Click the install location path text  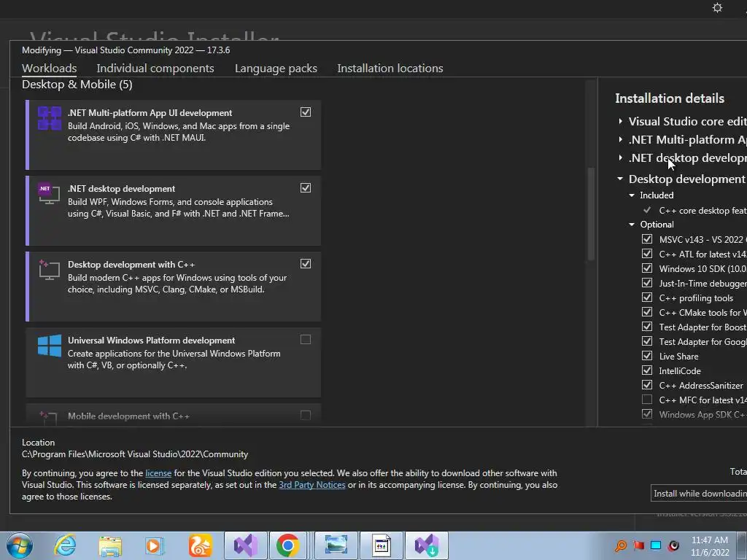[x=135, y=454]
